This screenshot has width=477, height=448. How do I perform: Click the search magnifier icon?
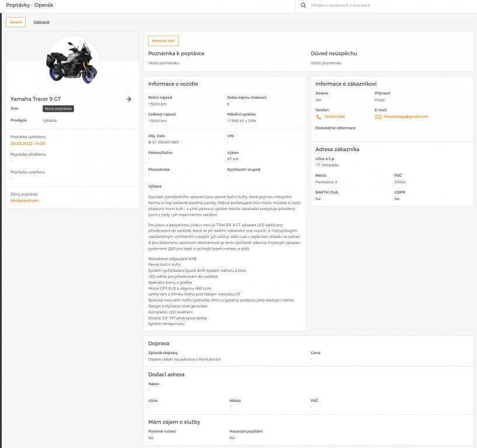click(303, 5)
